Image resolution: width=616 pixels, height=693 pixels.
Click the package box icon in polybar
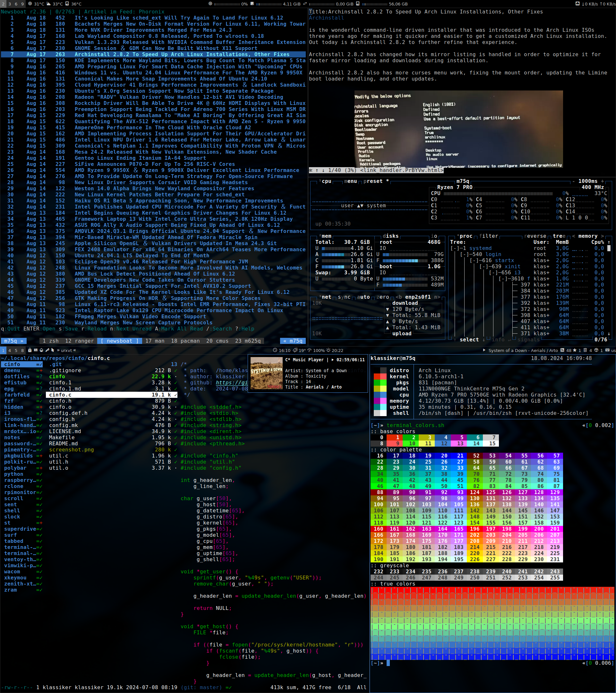tap(596, 350)
